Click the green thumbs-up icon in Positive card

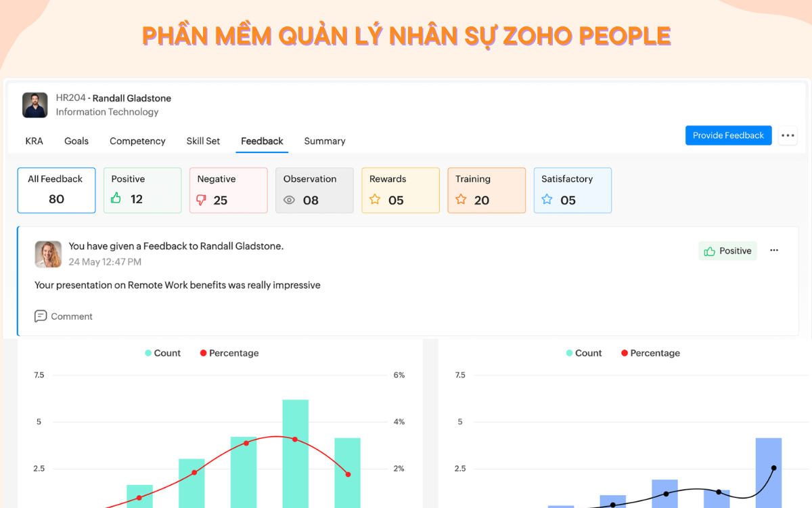tap(116, 198)
